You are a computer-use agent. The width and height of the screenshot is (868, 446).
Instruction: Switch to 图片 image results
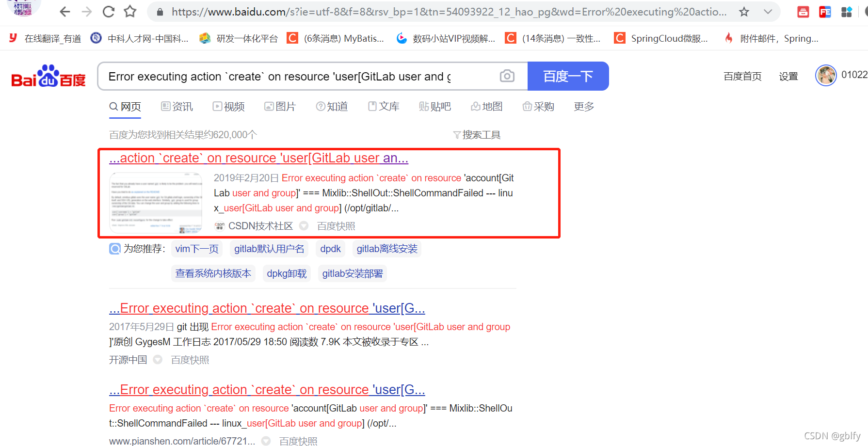tap(280, 106)
